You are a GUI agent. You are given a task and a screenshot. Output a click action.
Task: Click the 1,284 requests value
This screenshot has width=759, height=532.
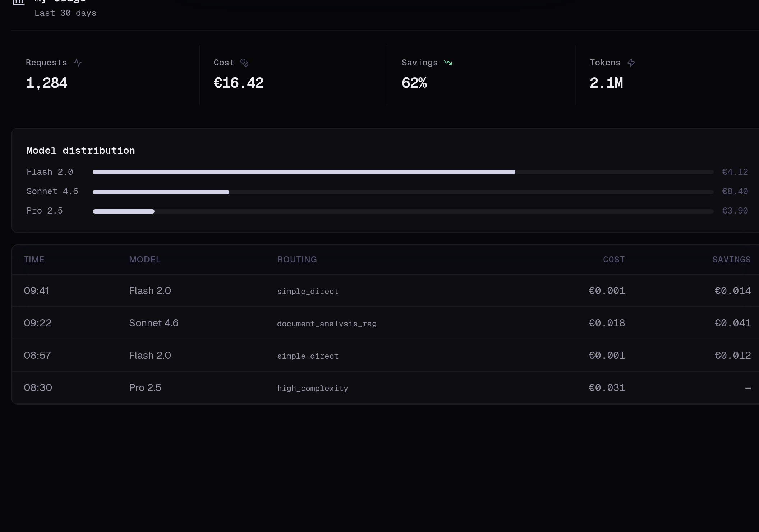pos(46,83)
